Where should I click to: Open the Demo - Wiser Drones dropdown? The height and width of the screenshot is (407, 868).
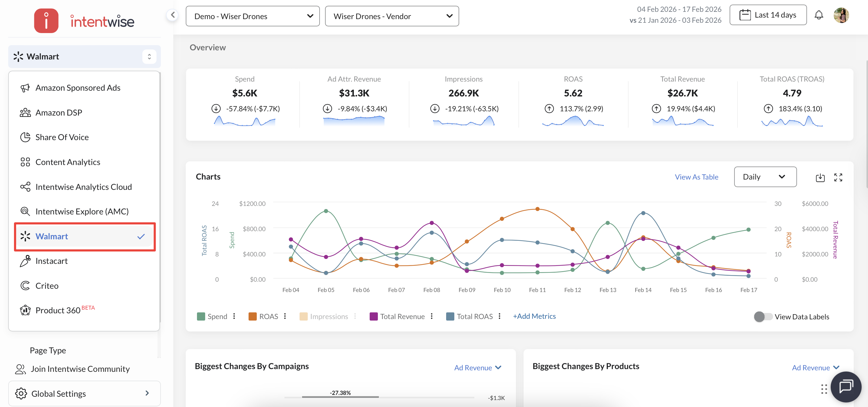[253, 16]
